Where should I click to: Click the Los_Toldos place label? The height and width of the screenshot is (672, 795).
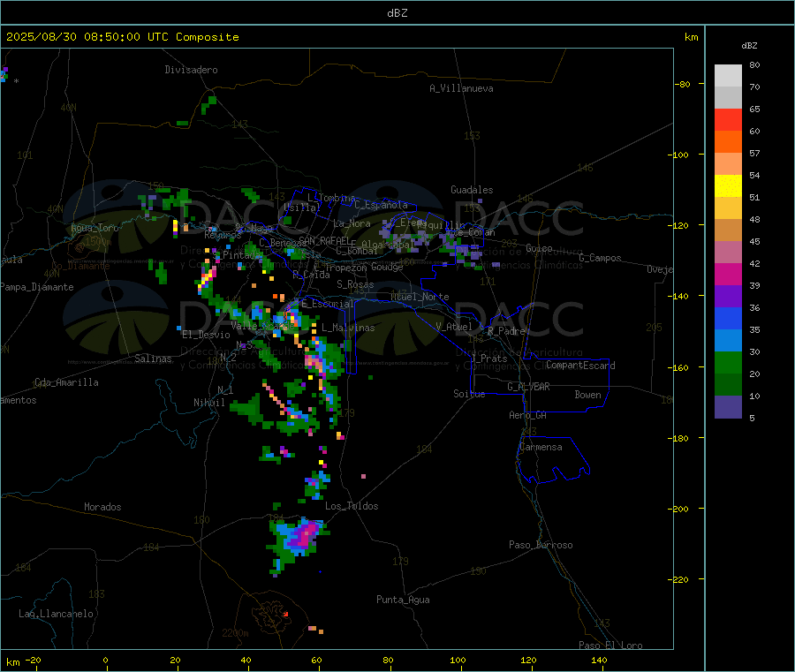352,506
